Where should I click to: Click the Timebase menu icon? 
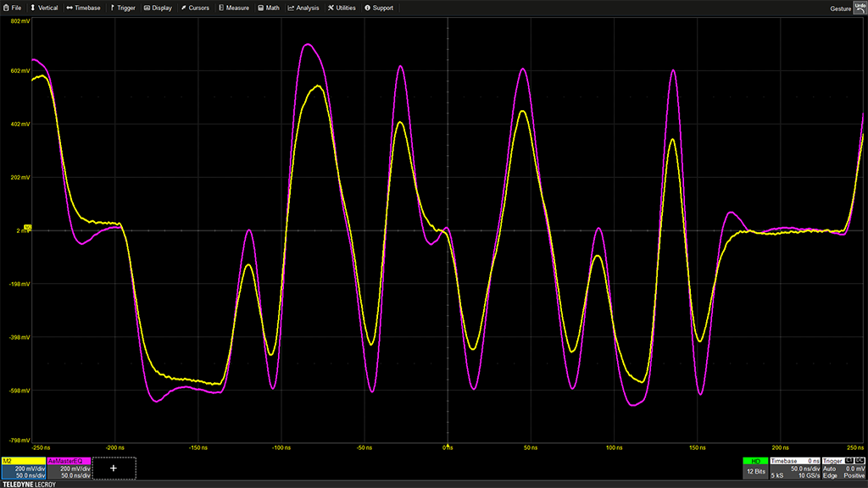(70, 8)
